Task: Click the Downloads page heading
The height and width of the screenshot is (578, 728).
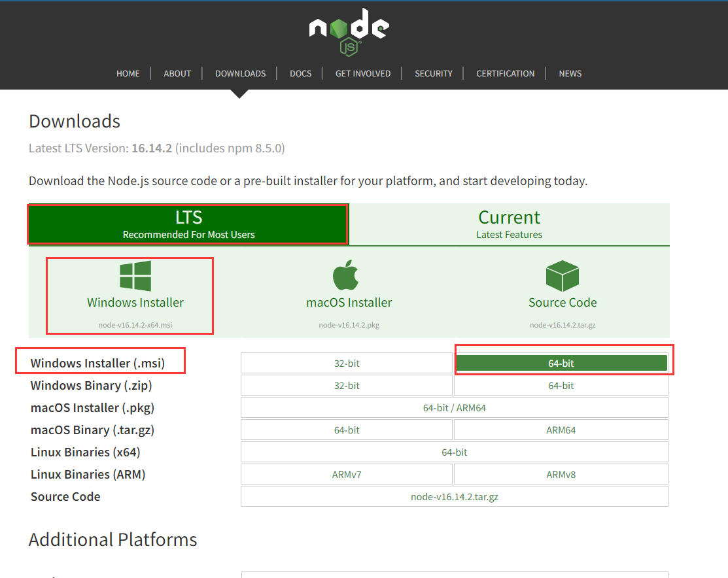Action: pyautogui.click(x=75, y=121)
